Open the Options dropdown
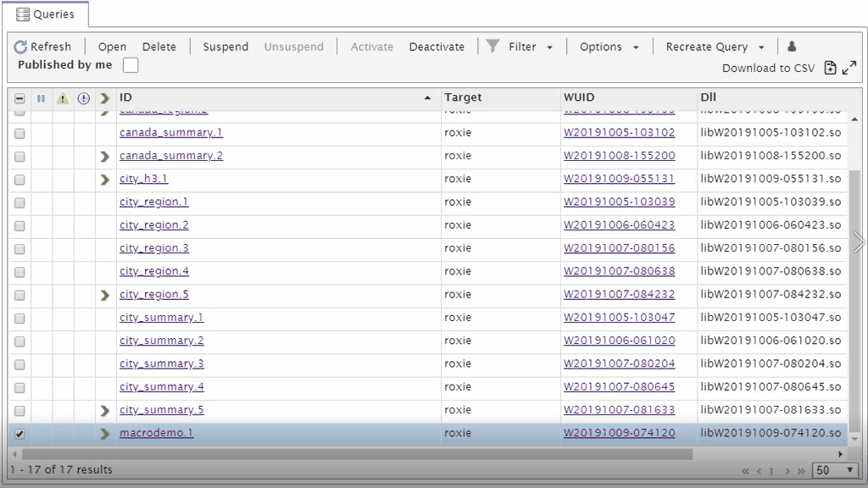This screenshot has width=868, height=488. pos(636,47)
